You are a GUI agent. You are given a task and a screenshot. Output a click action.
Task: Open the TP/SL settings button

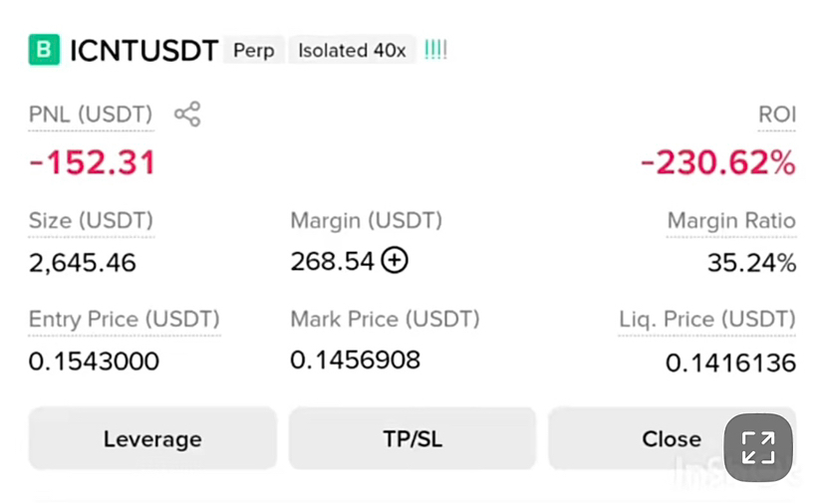(x=412, y=438)
